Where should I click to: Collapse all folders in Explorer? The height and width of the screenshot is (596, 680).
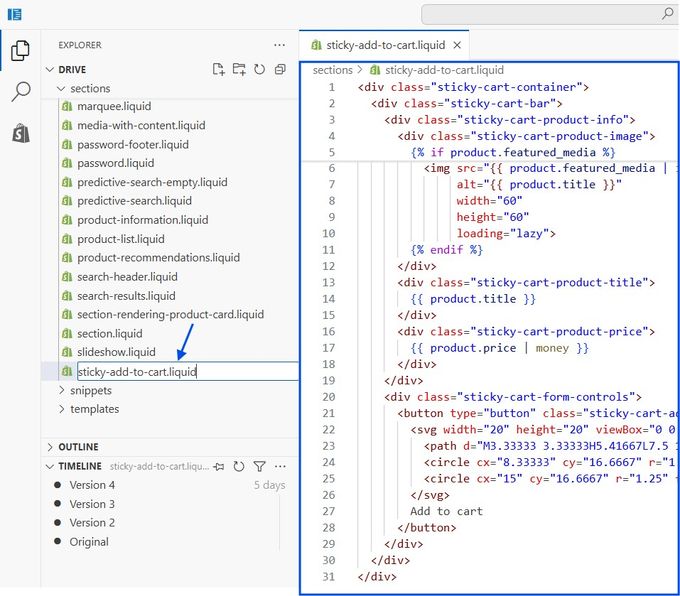(x=280, y=69)
